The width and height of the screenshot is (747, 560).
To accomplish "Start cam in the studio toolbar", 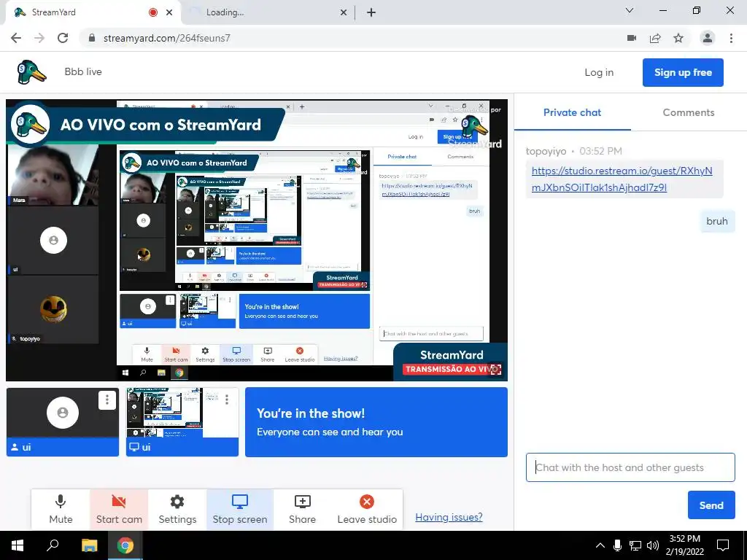I will click(119, 509).
